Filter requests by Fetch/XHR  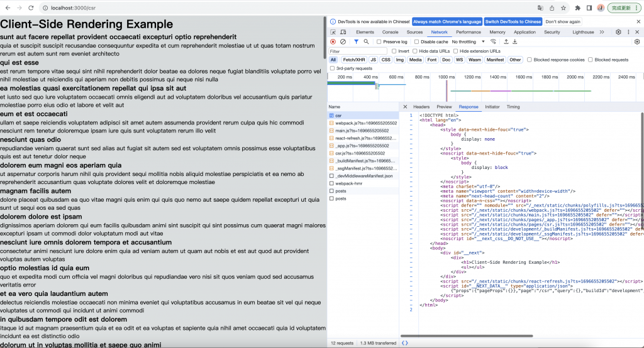pos(353,60)
